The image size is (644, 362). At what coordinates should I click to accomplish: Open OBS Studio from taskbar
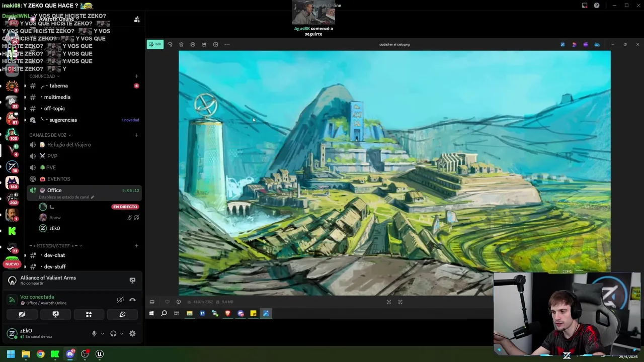pos(85,354)
